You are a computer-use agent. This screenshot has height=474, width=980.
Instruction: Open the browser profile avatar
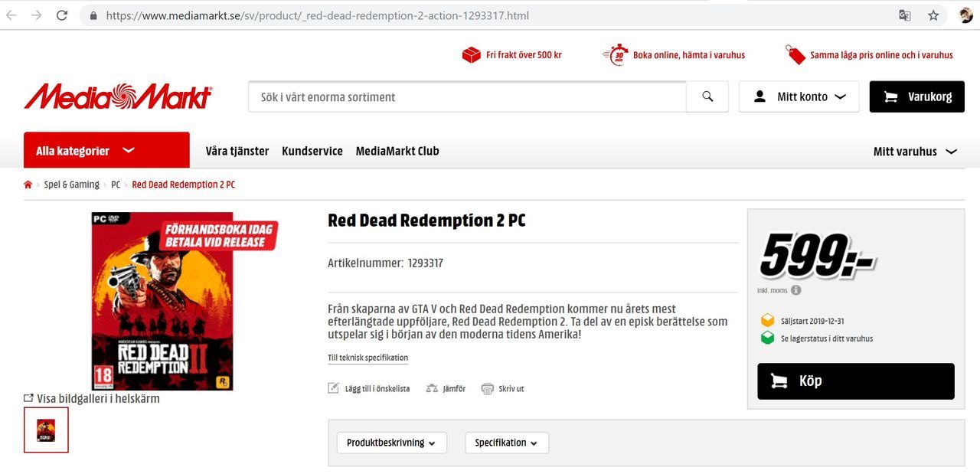965,15
